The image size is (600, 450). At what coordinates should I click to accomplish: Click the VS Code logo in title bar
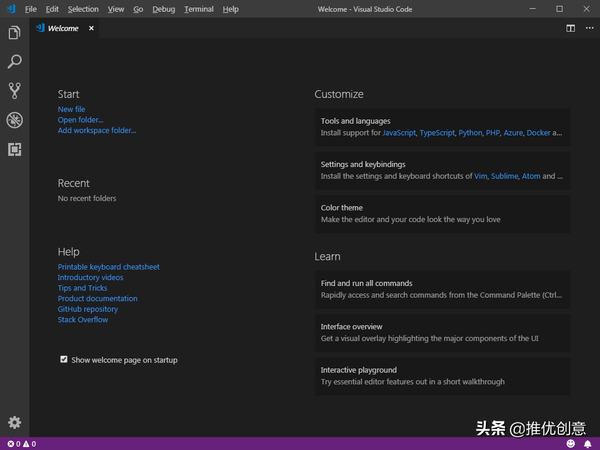(11, 9)
